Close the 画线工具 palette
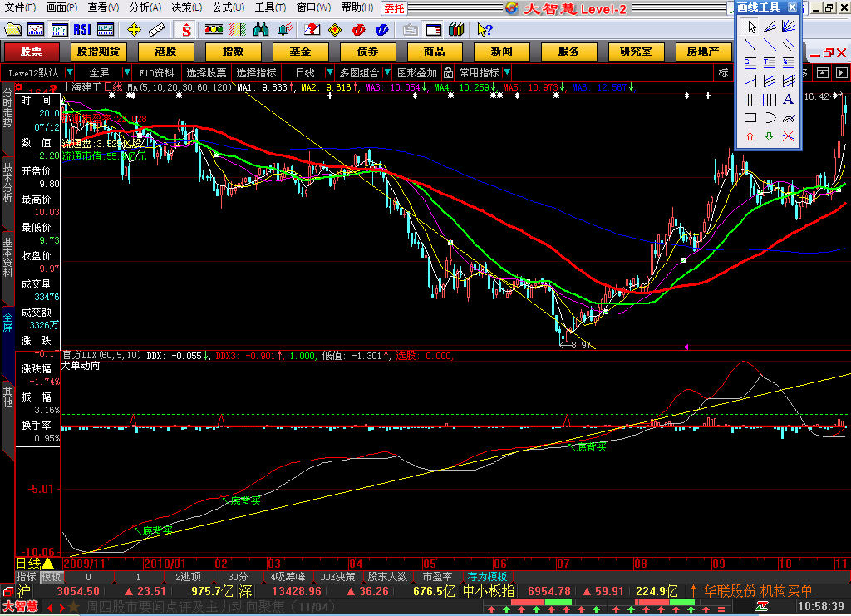Viewport: 851px width, 616px height. 793,7
